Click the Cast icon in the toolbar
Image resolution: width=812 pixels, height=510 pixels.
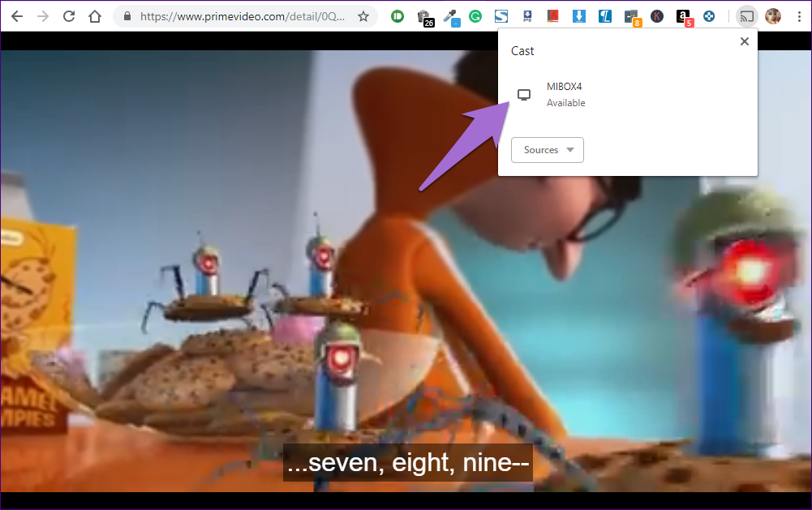click(x=745, y=16)
